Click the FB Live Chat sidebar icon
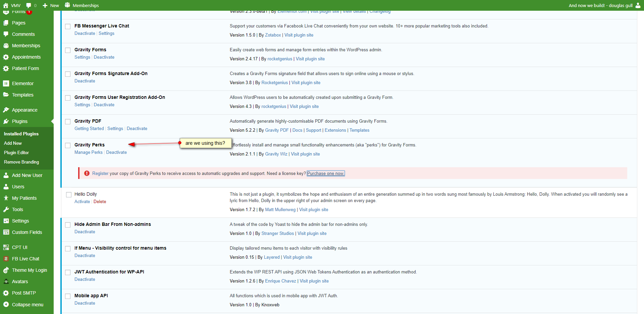644x314 pixels. click(6, 259)
